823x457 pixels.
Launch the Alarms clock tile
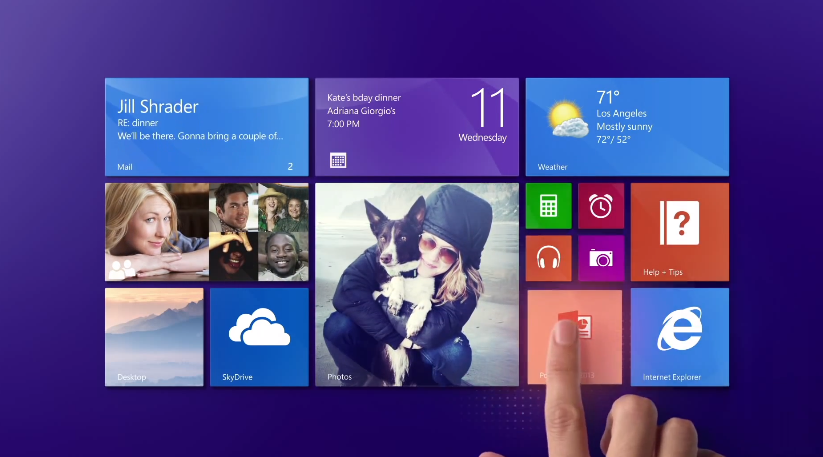coord(600,206)
